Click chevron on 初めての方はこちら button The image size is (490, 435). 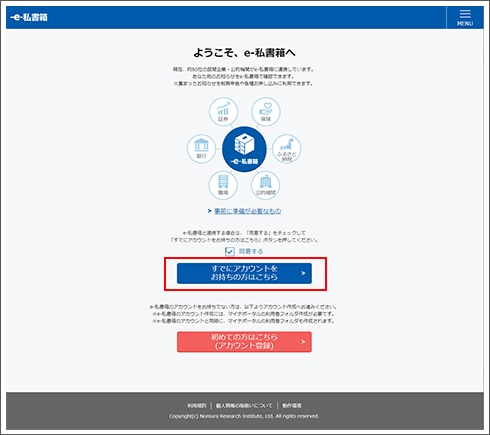point(303,342)
